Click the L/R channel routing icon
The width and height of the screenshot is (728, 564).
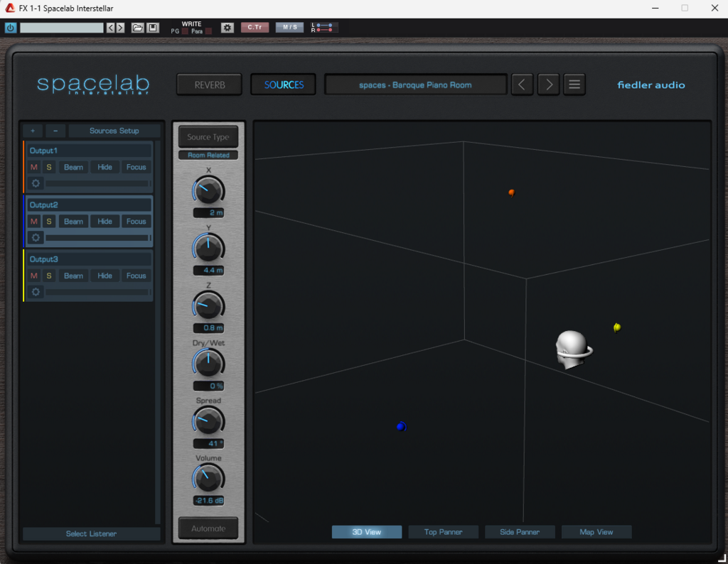[323, 28]
